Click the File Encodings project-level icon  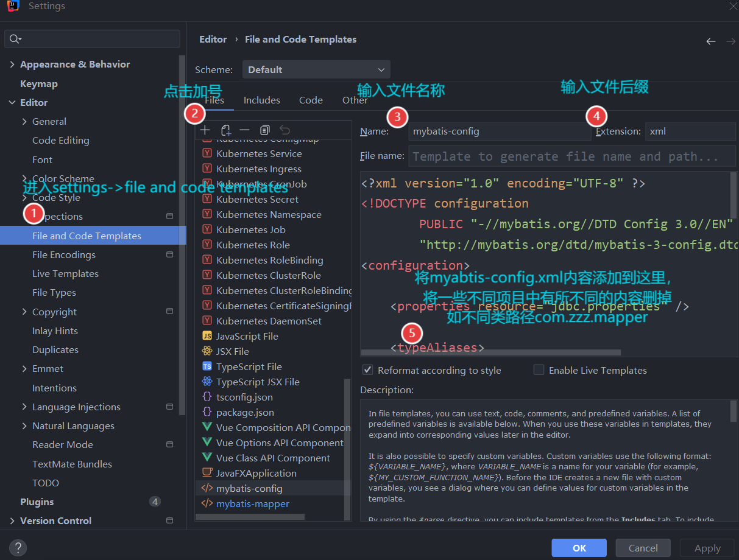coord(169,254)
